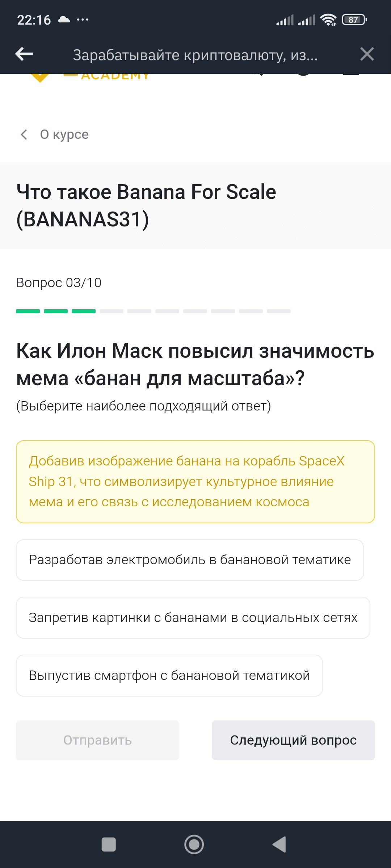This screenshot has height=868, width=391.
Task: Tap the course title Banana For Scale heading
Action: click(x=146, y=205)
